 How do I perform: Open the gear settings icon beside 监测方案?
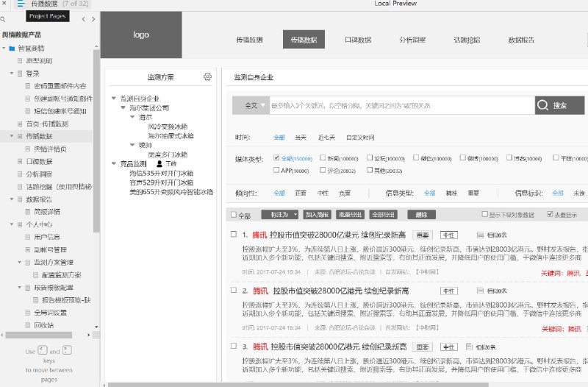207,77
